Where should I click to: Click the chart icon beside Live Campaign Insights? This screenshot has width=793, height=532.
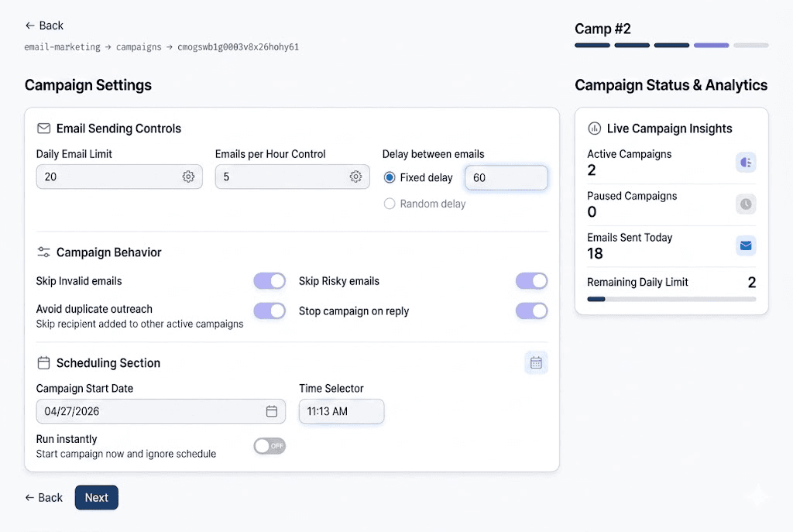click(x=594, y=129)
